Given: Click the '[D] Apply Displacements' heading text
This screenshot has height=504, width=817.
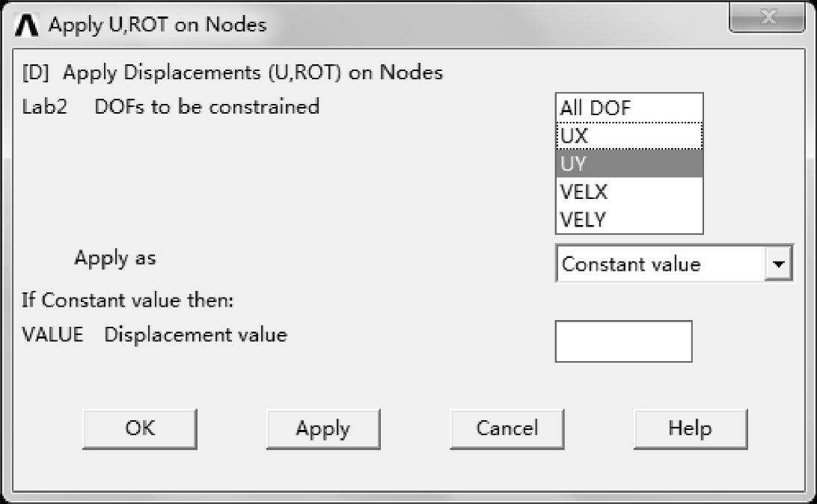Looking at the screenshot, I should (232, 73).
